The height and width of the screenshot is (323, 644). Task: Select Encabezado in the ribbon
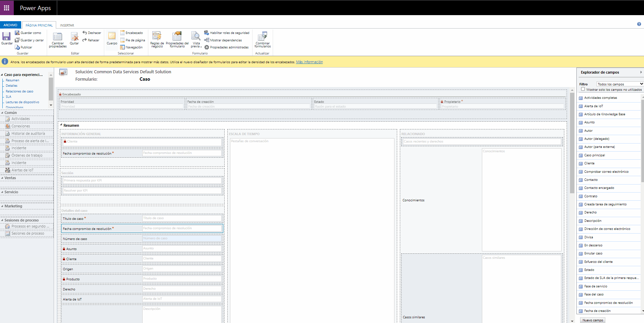coord(131,33)
